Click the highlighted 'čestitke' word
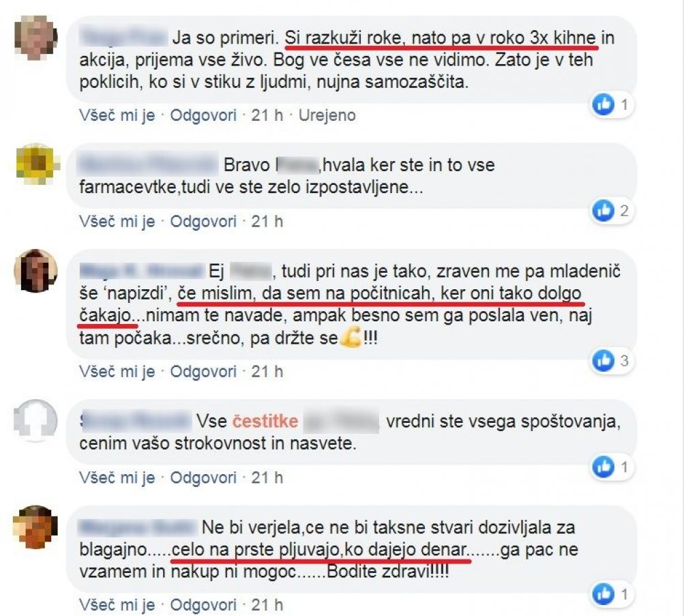 [265, 421]
